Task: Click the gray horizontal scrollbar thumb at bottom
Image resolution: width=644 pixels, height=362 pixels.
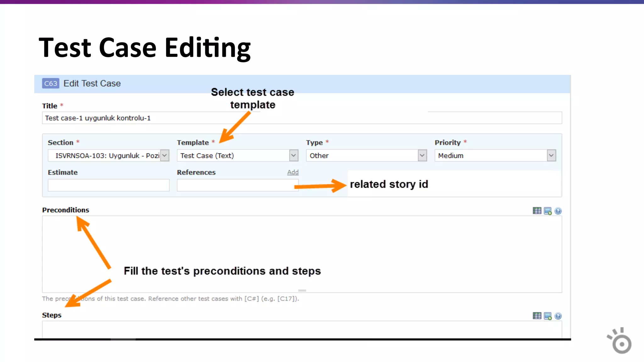Action: coord(123,339)
